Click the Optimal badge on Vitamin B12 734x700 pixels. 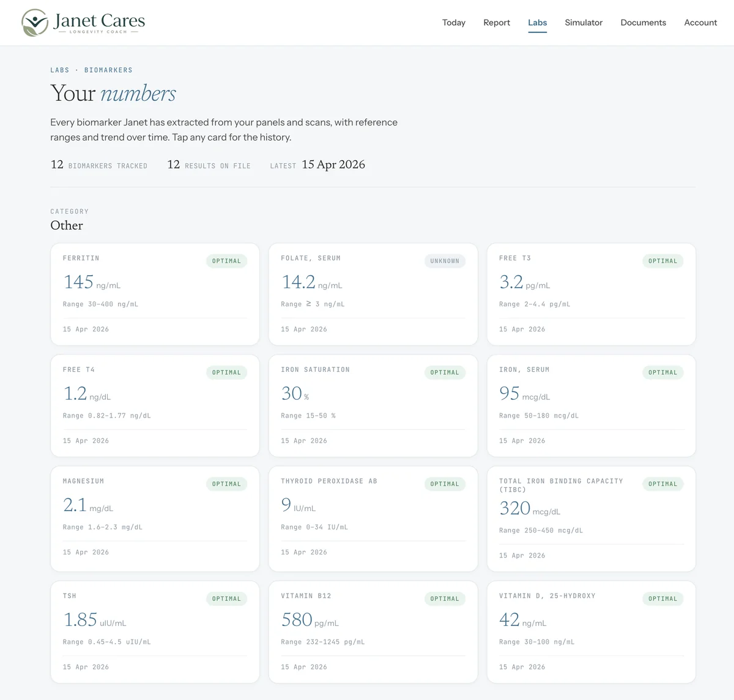pos(445,599)
